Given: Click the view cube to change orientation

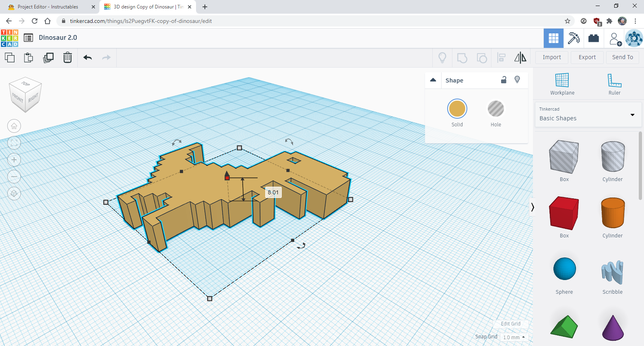Looking at the screenshot, I should 25,95.
